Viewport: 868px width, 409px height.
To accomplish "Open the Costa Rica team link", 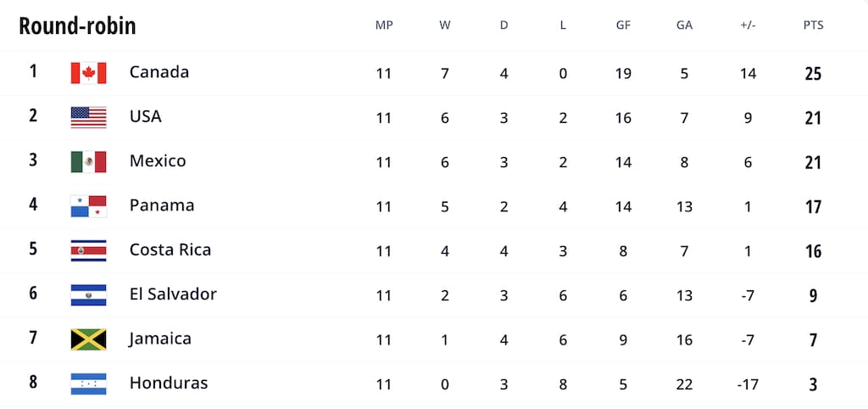I will (x=170, y=249).
